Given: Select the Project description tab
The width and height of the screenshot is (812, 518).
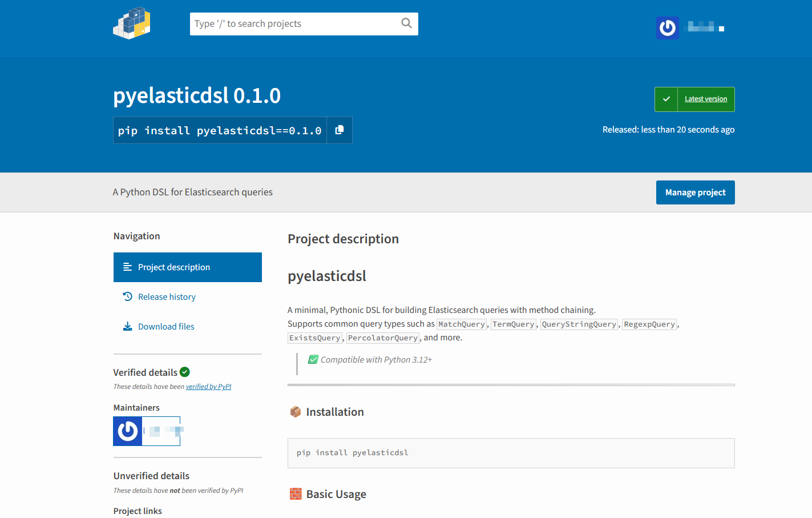Looking at the screenshot, I should pos(188,267).
